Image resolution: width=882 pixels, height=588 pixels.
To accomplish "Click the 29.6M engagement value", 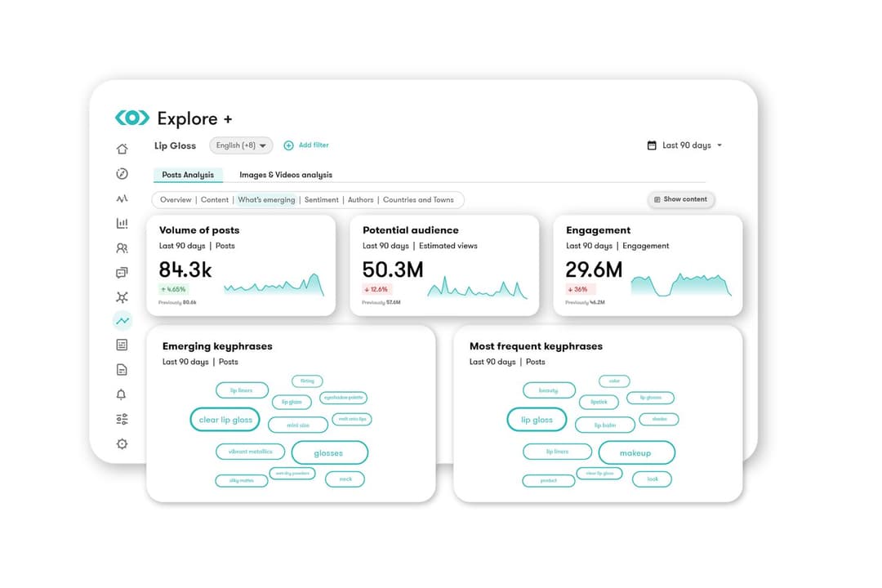I will click(x=594, y=269).
